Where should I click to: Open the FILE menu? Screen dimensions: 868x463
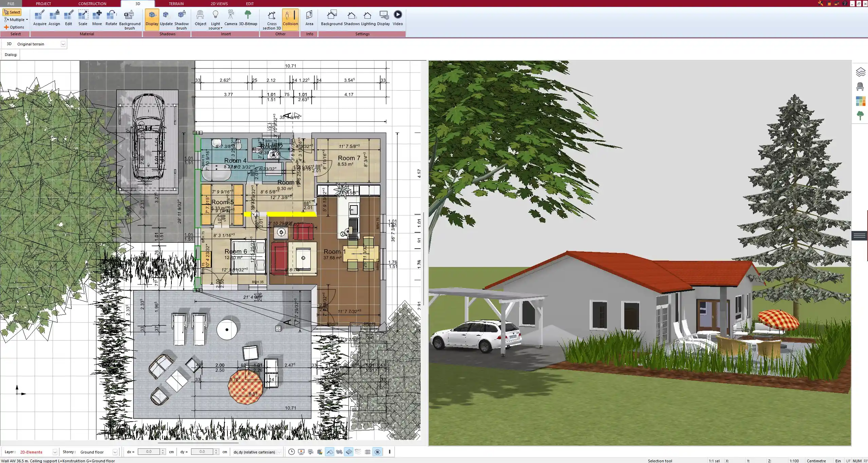point(11,3)
